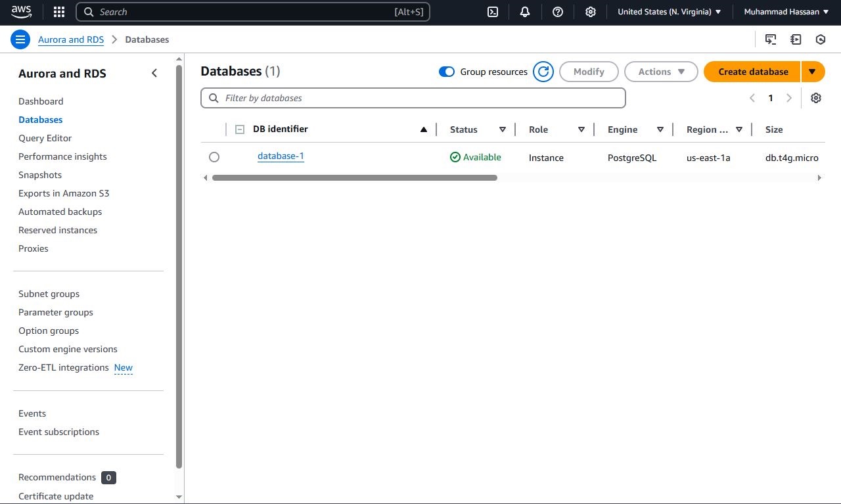
Task: Open the Actions dropdown
Action: pos(661,72)
